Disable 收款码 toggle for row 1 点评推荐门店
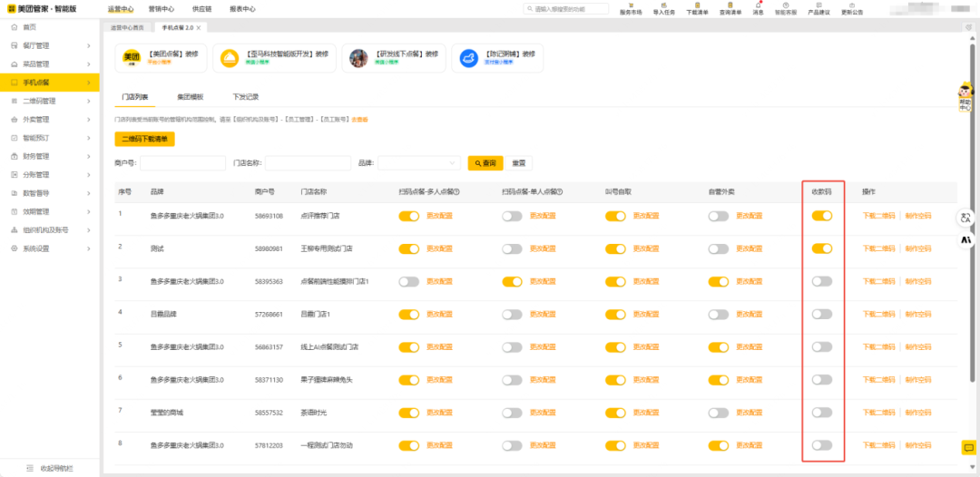 click(822, 216)
